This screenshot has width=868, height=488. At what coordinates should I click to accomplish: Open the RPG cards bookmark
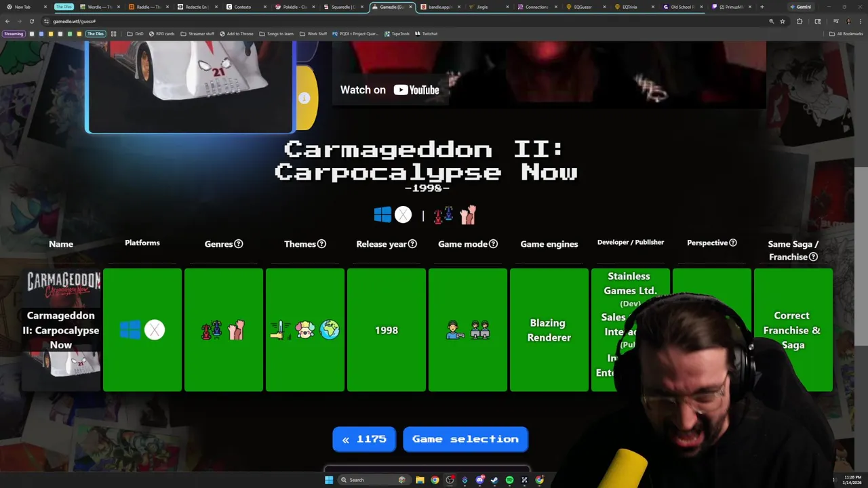161,33
